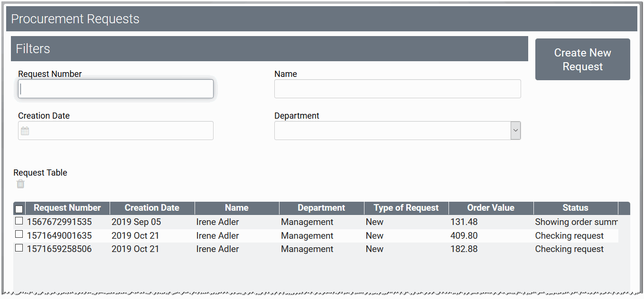Viewport: 644px width, 299px height.
Task: Click the Create New Request button
Action: [582, 59]
